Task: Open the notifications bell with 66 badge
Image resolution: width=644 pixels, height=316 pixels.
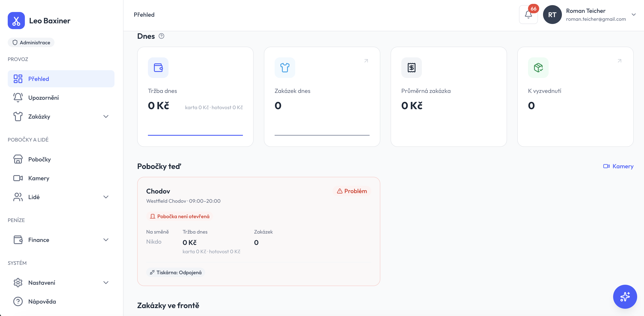Action: coord(528,15)
